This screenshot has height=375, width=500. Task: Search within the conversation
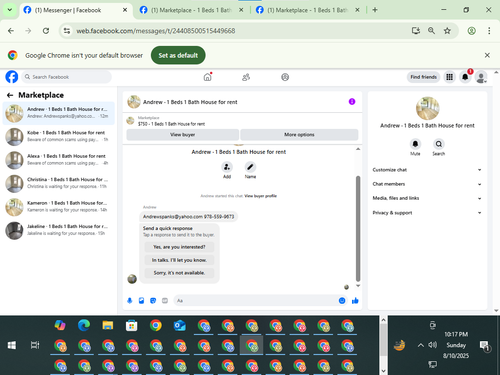coord(439,144)
